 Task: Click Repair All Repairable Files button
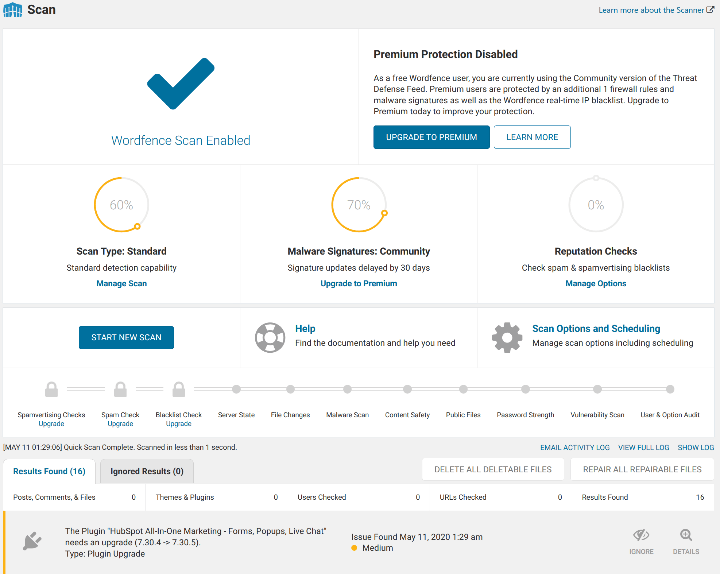(x=643, y=469)
